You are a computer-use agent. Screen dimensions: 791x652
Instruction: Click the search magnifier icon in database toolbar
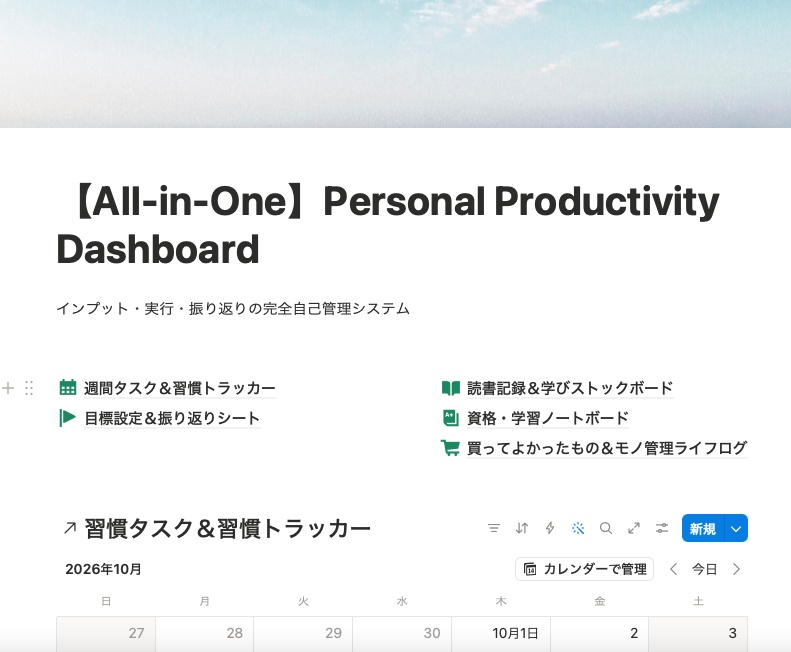[606, 528]
